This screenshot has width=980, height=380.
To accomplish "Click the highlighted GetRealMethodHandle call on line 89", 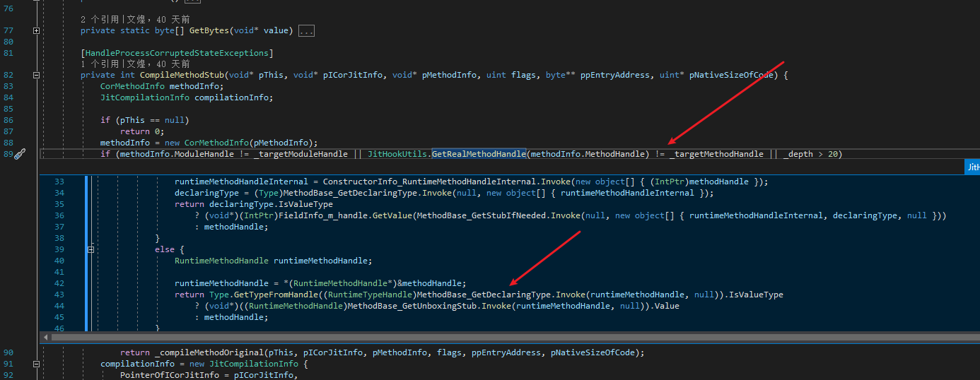I will coord(479,154).
